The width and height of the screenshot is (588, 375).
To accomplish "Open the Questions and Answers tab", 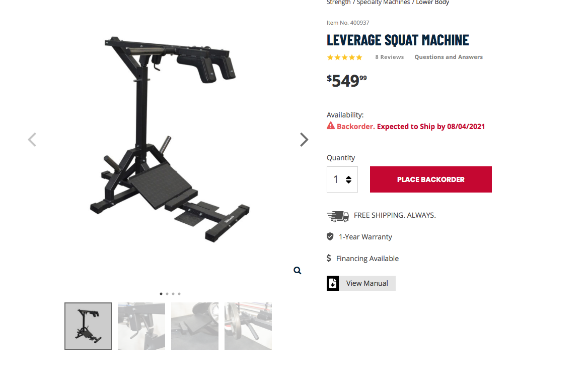I will 449,57.
